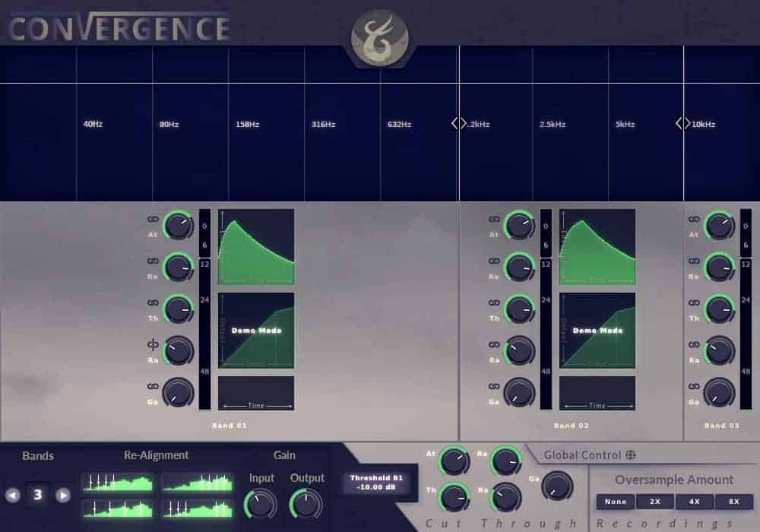Screen dimensions: 760x532
Task: Click the Band 01 attack envelope graph
Action: coord(256,247)
